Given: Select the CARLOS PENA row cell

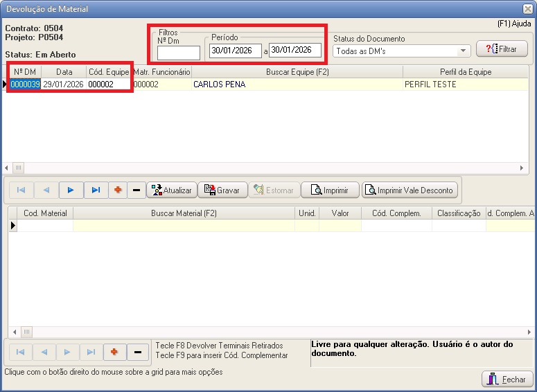Looking at the screenshot, I should tap(297, 84).
